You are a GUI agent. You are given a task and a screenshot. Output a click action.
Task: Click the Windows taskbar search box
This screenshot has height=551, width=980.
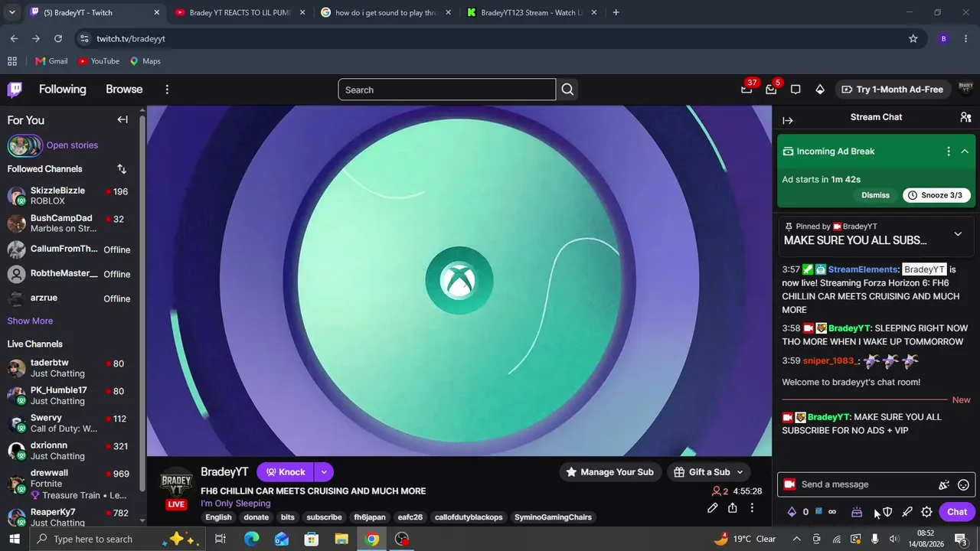119,539
